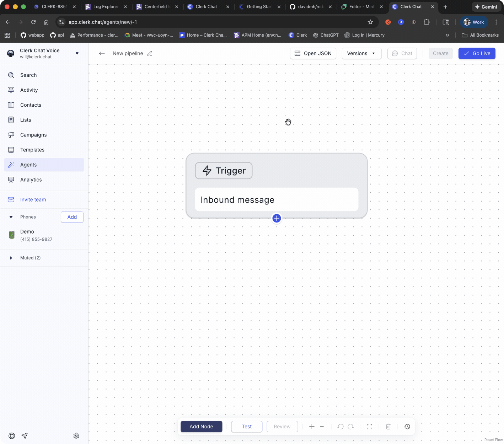Open version history clock icon
504x444 pixels.
click(x=407, y=427)
